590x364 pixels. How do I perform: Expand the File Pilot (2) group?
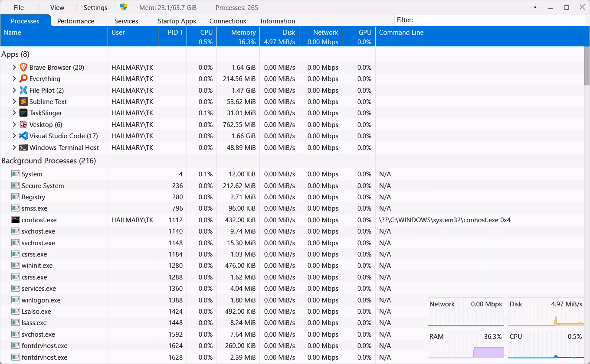click(14, 90)
